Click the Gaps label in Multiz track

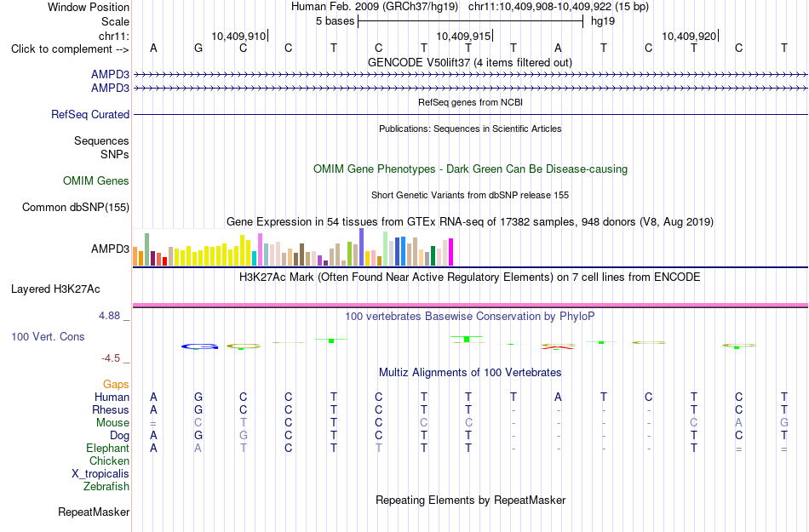coord(116,384)
